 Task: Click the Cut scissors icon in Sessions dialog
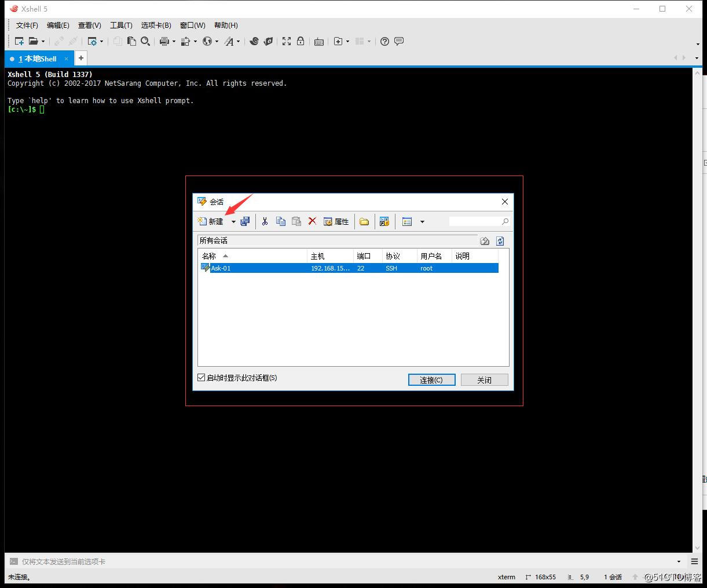click(265, 221)
